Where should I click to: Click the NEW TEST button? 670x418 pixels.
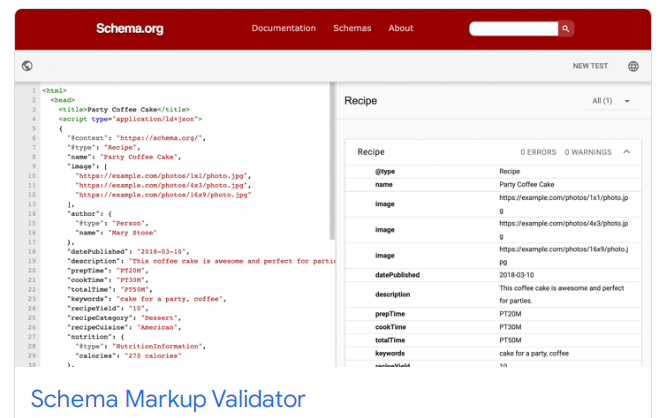point(590,66)
